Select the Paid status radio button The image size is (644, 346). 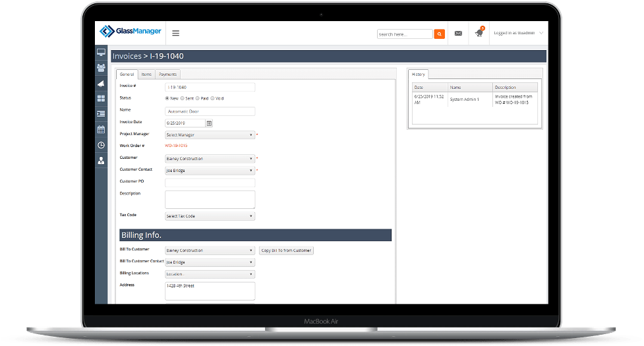click(198, 98)
